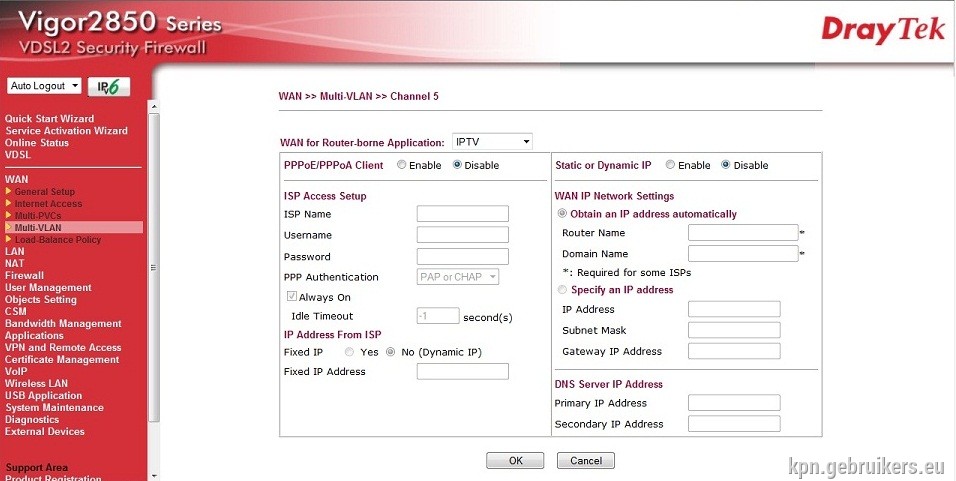Click the Password input field
The height and width of the screenshot is (481, 956).
coord(463,256)
